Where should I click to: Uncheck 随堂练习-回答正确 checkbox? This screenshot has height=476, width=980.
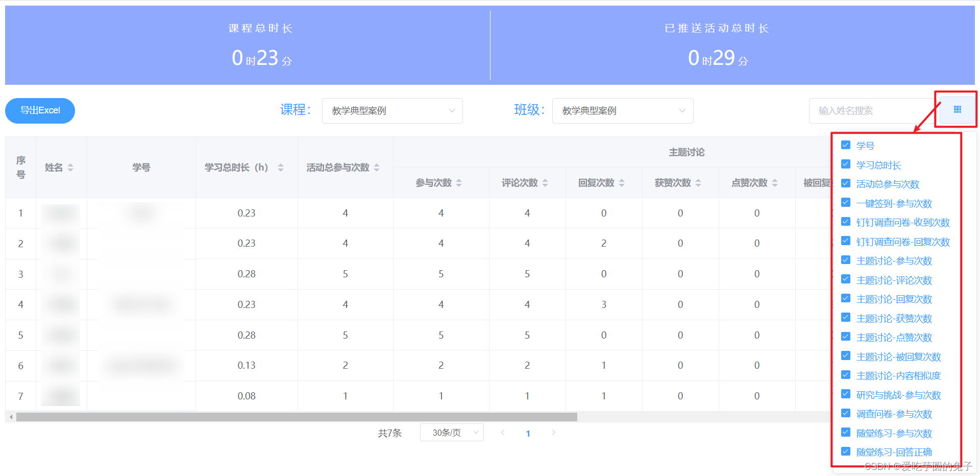(846, 451)
